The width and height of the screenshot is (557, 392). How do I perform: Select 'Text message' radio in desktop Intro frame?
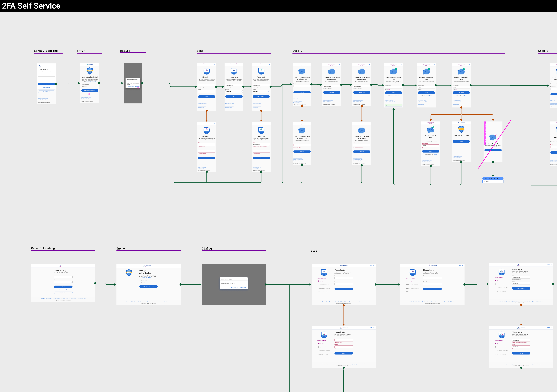click(140, 281)
